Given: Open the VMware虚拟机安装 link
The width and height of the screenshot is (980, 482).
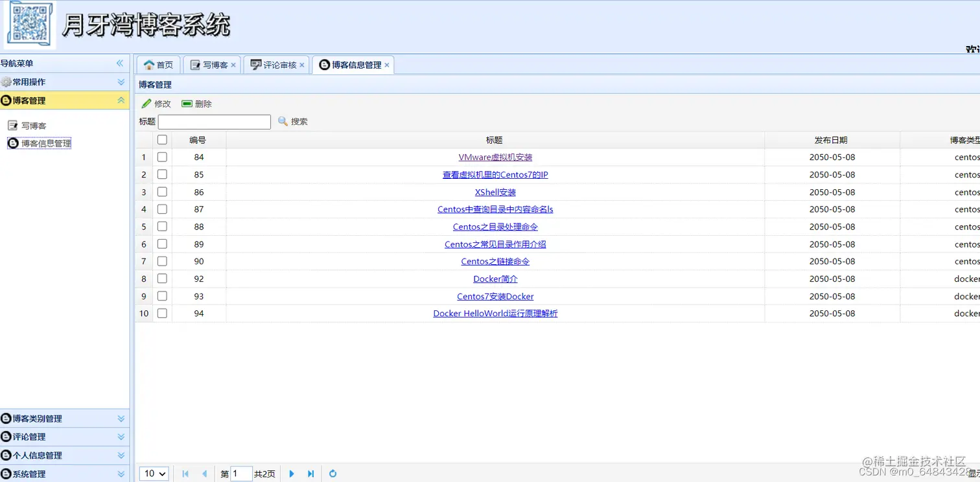Looking at the screenshot, I should (x=495, y=157).
